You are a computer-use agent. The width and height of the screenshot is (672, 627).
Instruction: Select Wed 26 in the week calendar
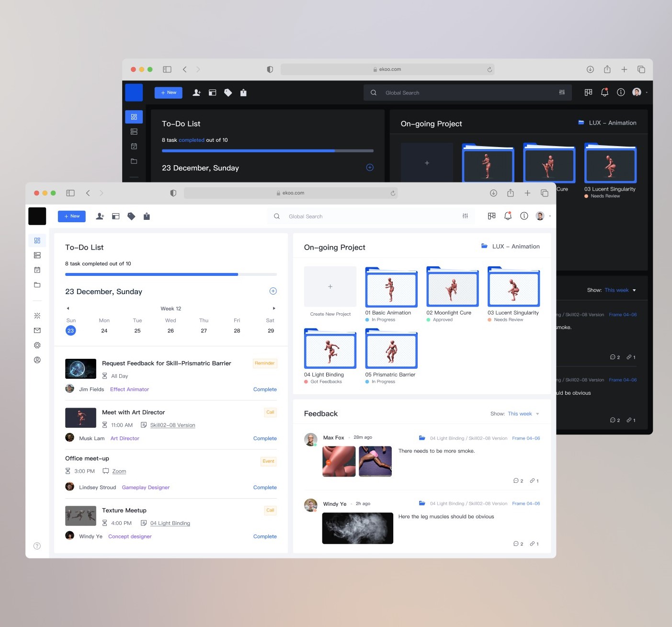(x=171, y=331)
